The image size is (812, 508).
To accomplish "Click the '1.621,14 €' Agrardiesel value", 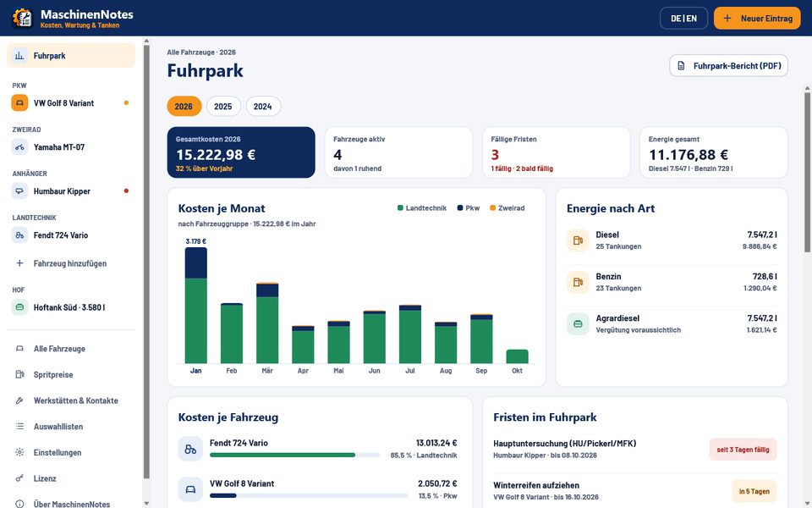I will point(761,329).
